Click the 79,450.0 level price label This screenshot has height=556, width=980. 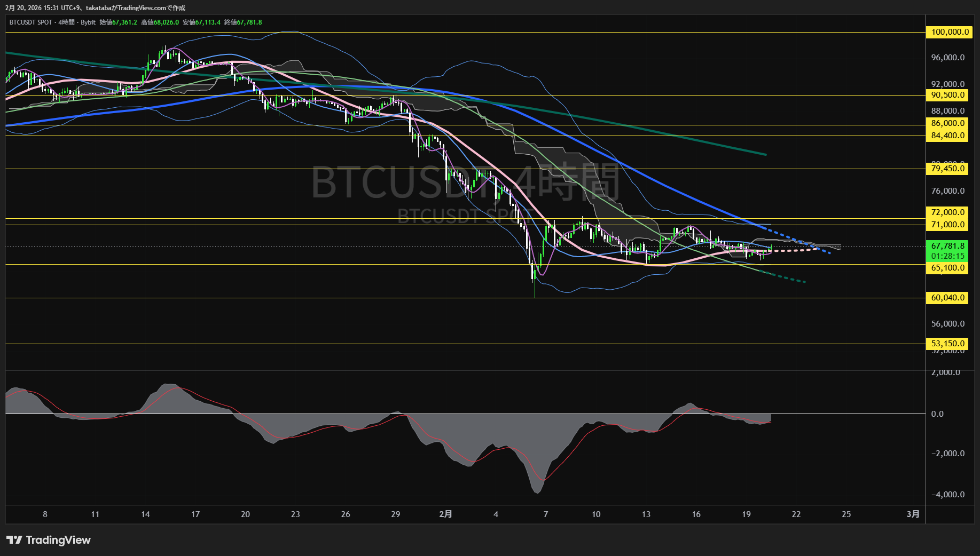[x=947, y=169]
